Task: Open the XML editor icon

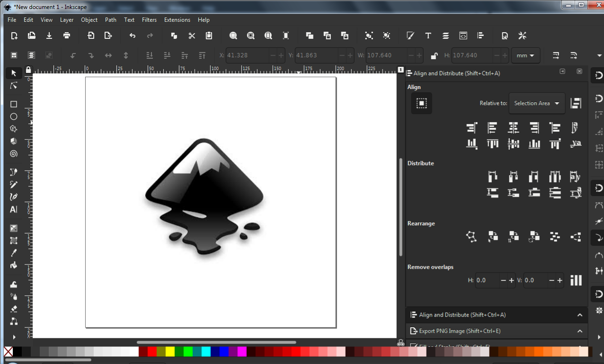Action: pos(463,36)
